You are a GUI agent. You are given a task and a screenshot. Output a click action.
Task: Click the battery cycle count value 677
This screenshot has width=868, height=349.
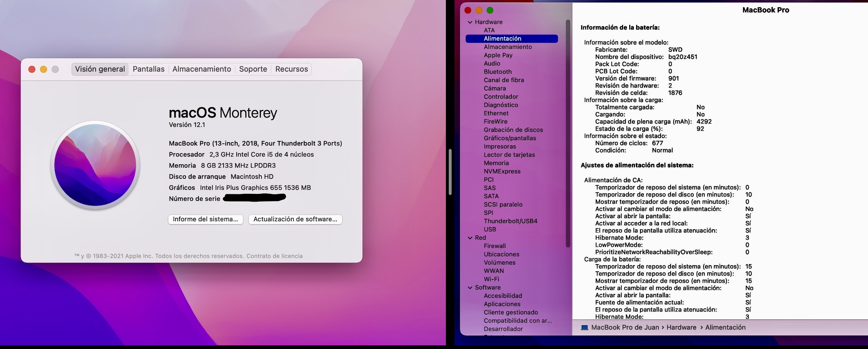657,143
